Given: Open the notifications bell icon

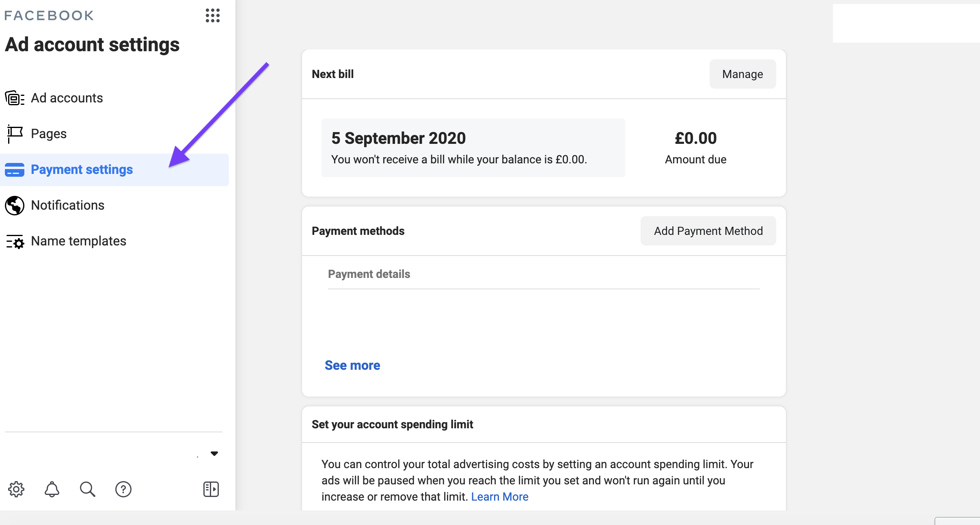Looking at the screenshot, I should [52, 489].
